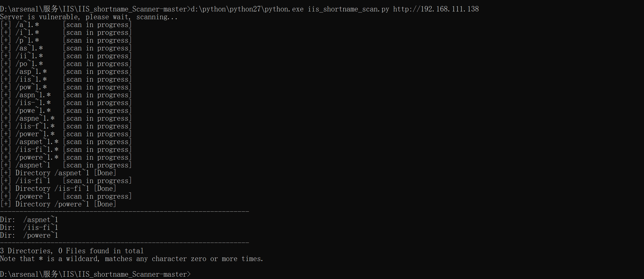This screenshot has height=279, width=644.
Task: Select the 'Server is vulnerable' message line
Action: click(89, 17)
